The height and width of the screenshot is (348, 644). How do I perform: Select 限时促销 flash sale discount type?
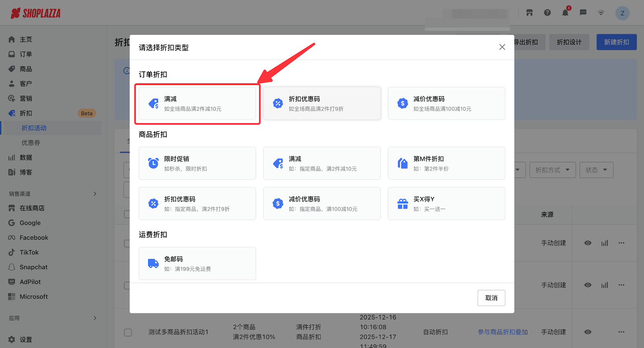click(x=197, y=163)
